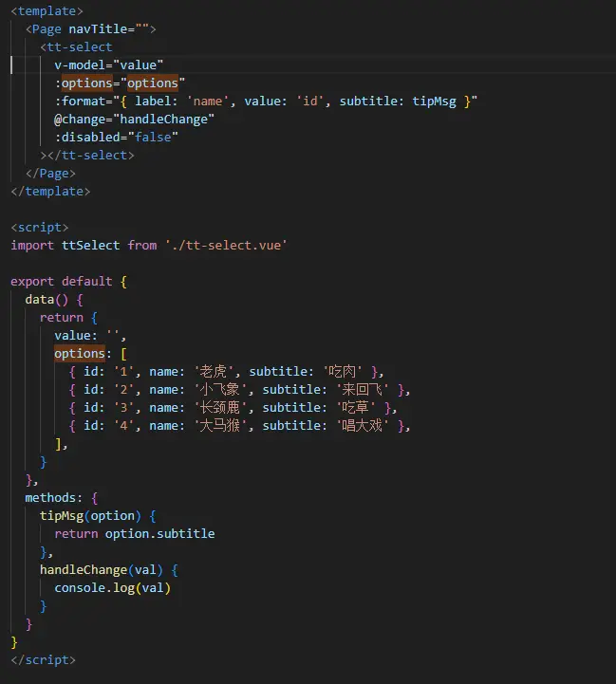Click the methods: { line
The image size is (616, 684).
coord(61,498)
